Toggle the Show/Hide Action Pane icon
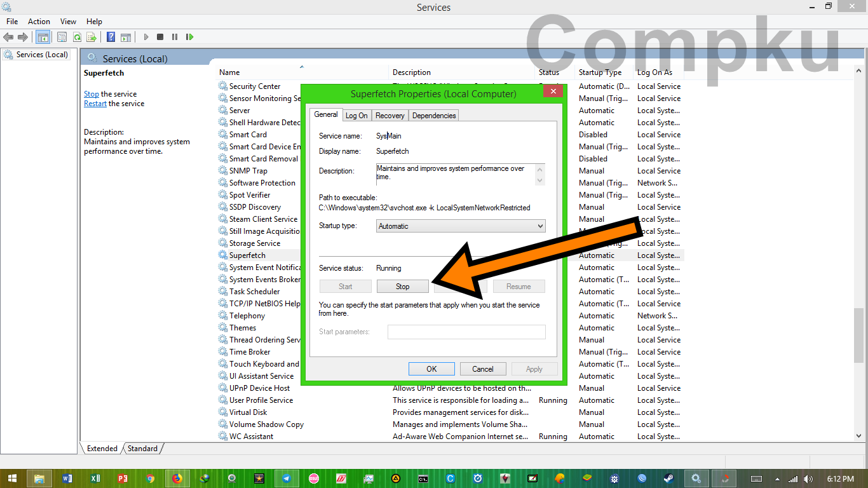Image resolution: width=868 pixels, height=488 pixels. 126,37
